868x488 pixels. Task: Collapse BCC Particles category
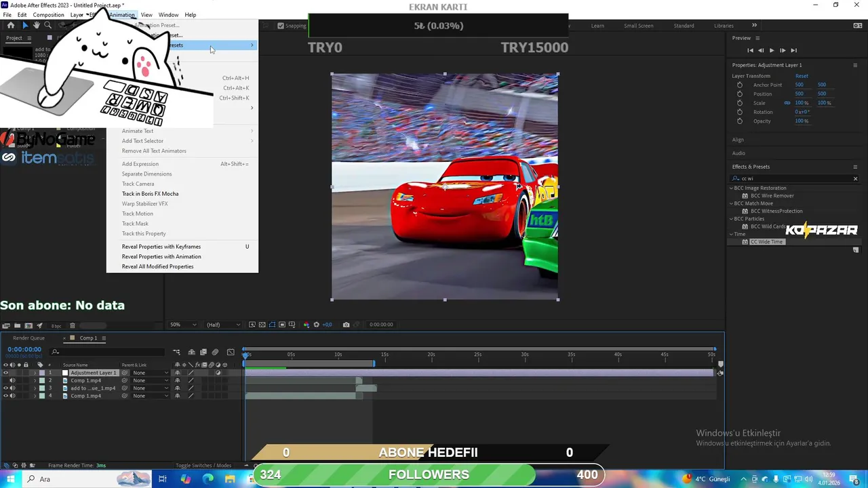coord(731,219)
